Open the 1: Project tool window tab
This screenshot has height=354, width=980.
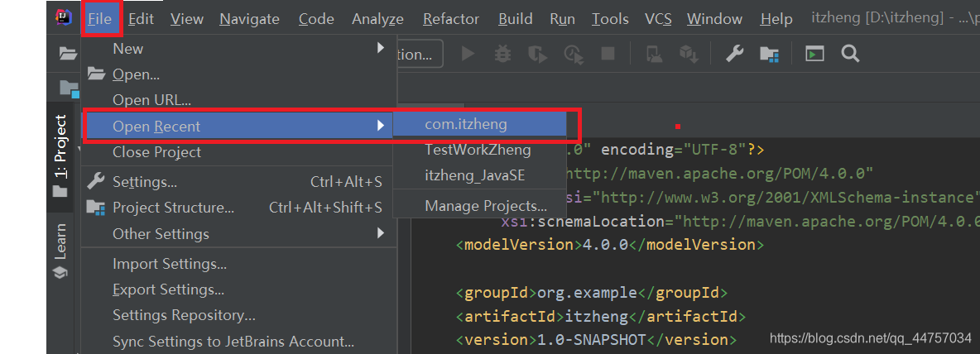coord(61,156)
